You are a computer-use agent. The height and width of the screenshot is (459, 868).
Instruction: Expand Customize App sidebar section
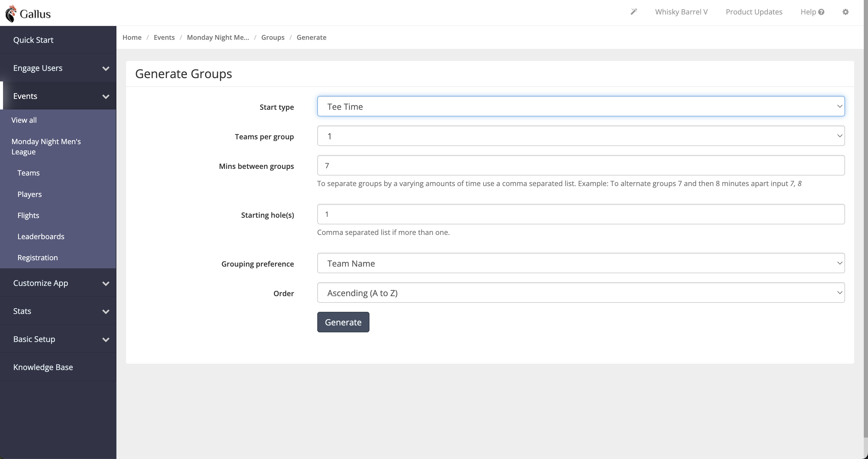coord(58,283)
